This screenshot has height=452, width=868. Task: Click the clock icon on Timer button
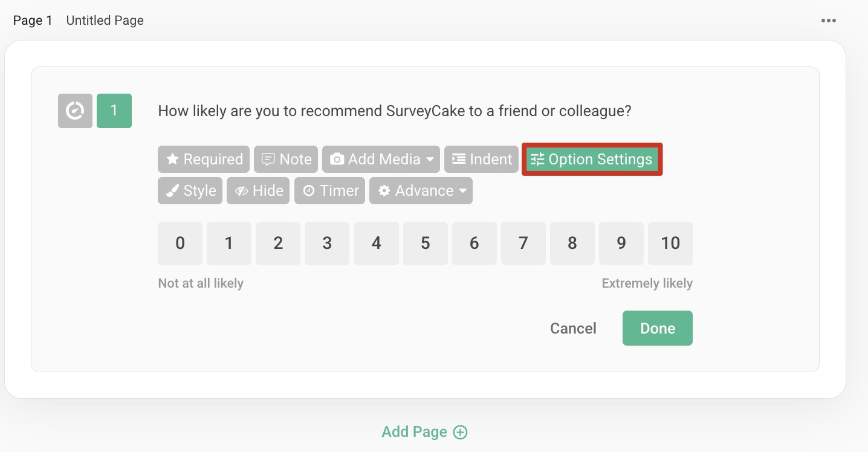coord(311,190)
